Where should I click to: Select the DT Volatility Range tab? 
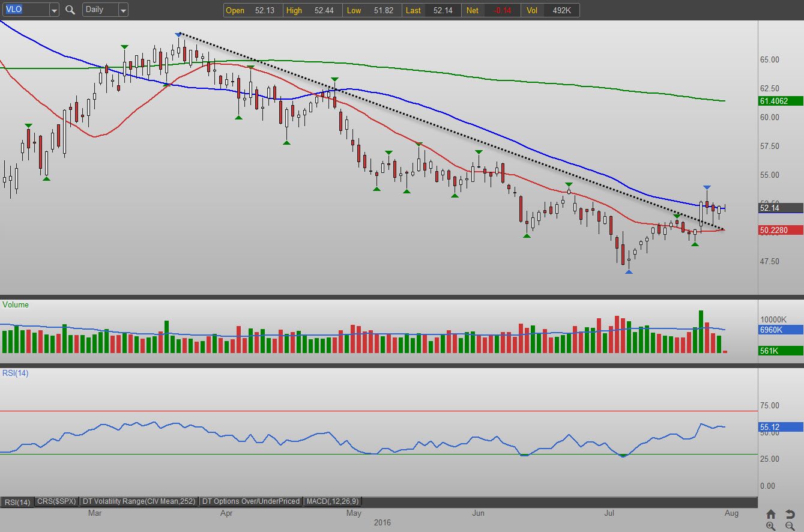(x=139, y=501)
